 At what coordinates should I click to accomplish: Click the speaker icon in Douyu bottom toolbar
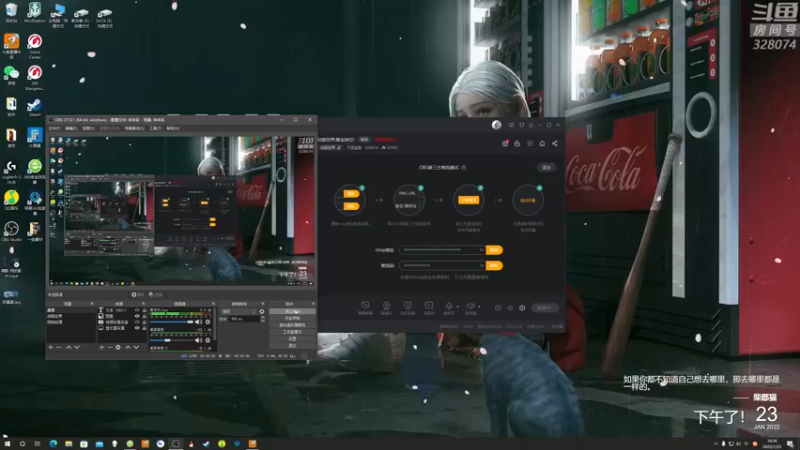tap(470, 306)
